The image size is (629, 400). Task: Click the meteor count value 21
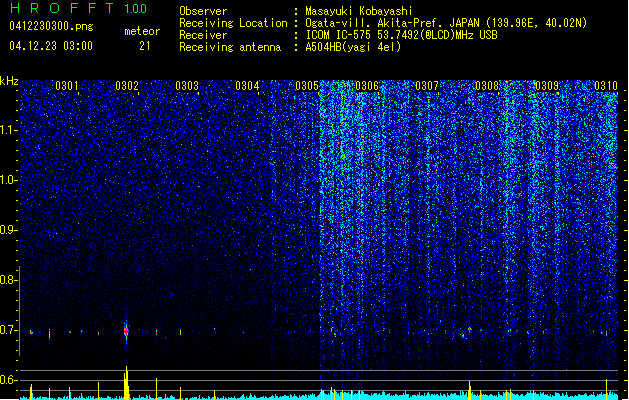tap(145, 46)
